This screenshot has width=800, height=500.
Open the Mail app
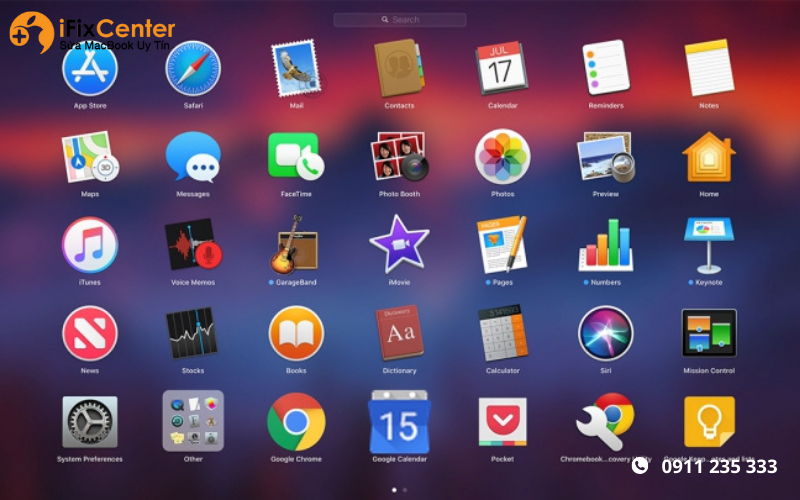coord(296,68)
